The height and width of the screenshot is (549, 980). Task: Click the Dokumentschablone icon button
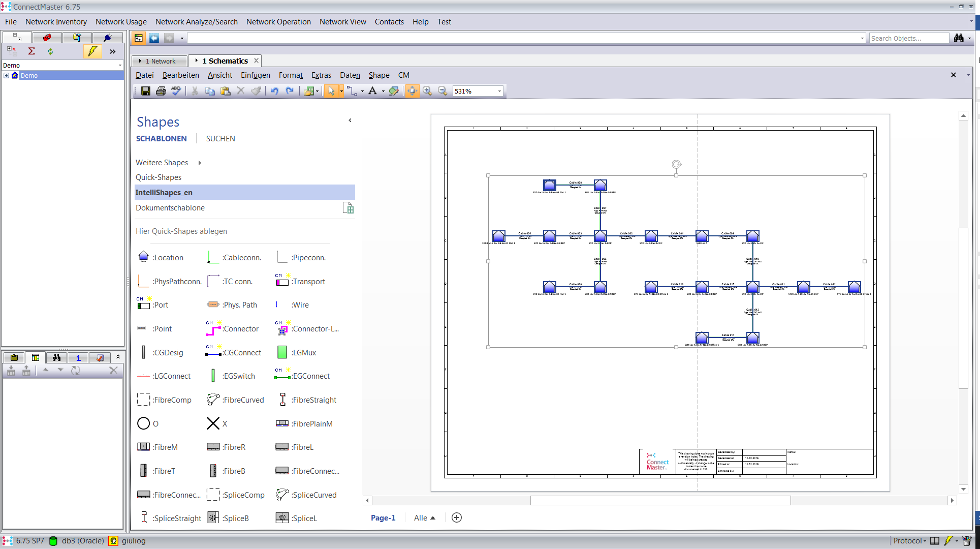(x=350, y=208)
